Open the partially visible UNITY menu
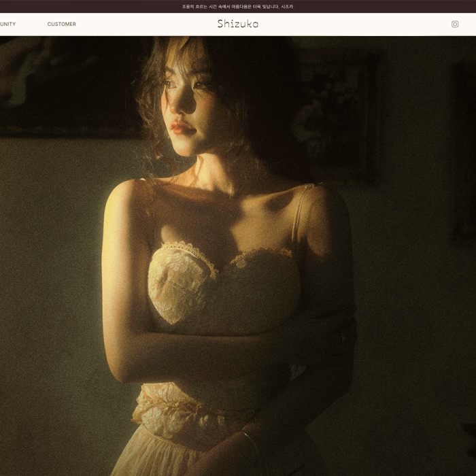 pyautogui.click(x=8, y=24)
